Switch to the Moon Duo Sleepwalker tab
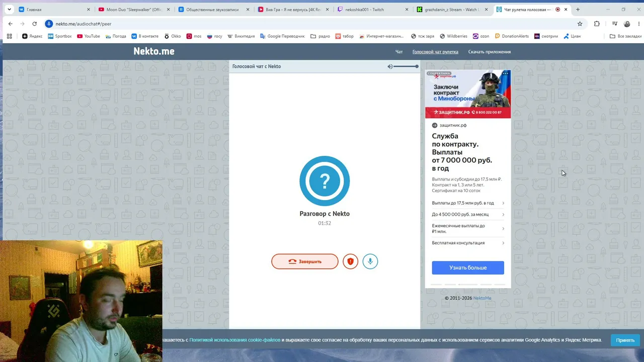Image resolution: width=644 pixels, height=362 pixels. pos(134,10)
